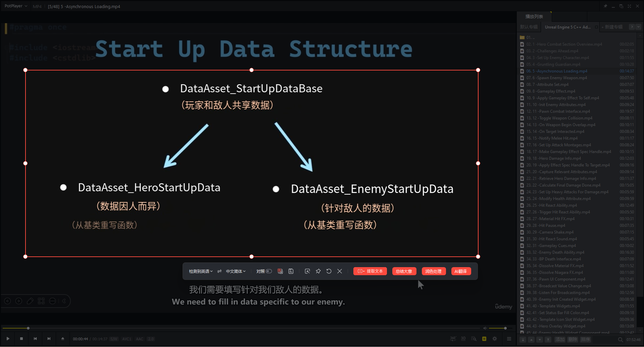644x347 pixels.
Task: Open a file with the eject icon
Action: 63,339
